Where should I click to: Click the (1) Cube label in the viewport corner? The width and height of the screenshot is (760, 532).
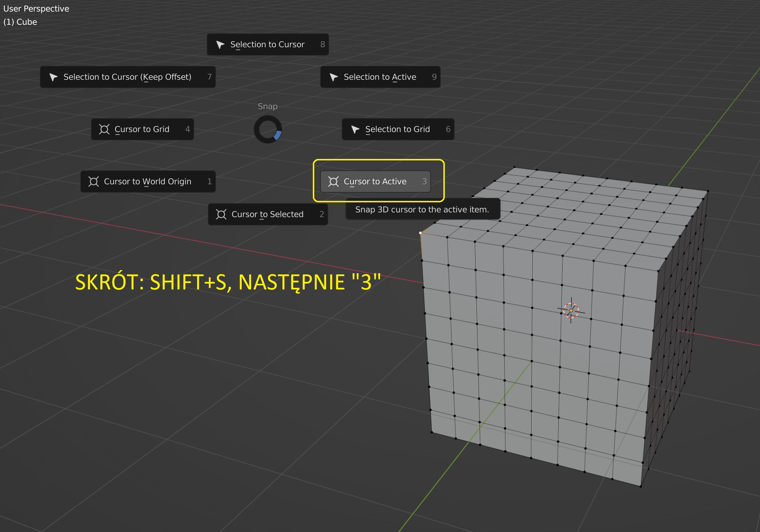coord(20,22)
